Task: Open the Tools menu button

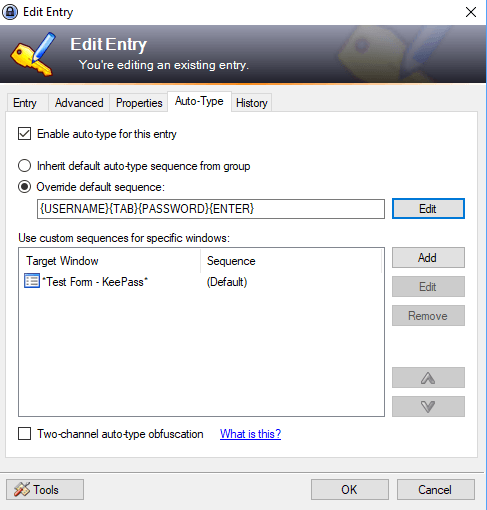Action: coord(45,490)
